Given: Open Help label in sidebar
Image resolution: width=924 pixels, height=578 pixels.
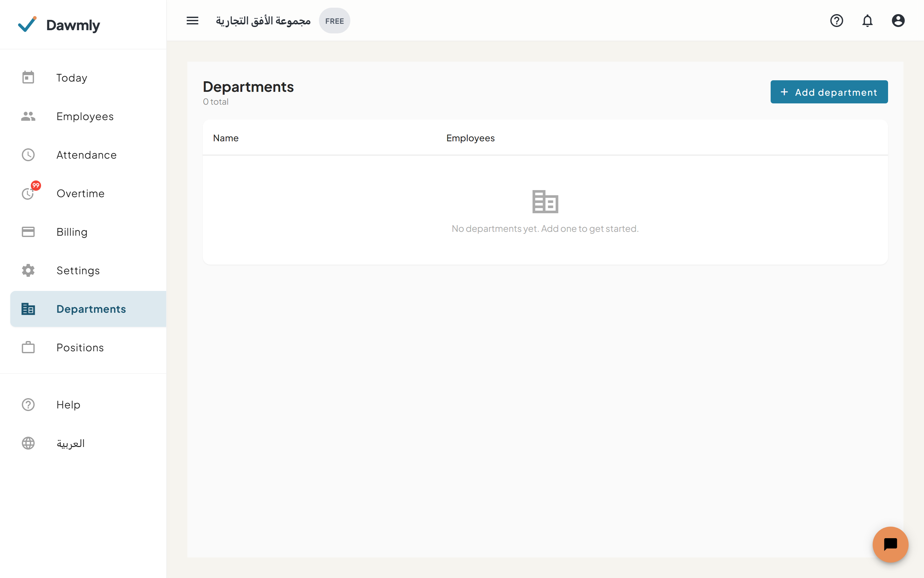Looking at the screenshot, I should (x=68, y=405).
